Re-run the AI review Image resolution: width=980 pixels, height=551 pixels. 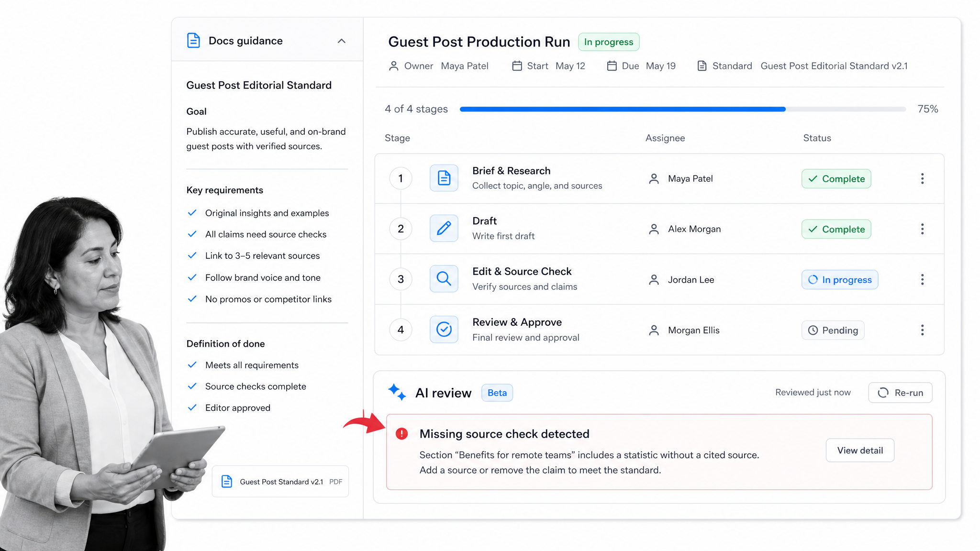pos(900,393)
